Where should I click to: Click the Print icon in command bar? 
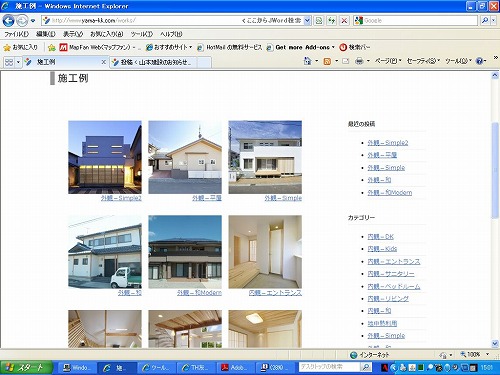pyautogui.click(x=359, y=61)
